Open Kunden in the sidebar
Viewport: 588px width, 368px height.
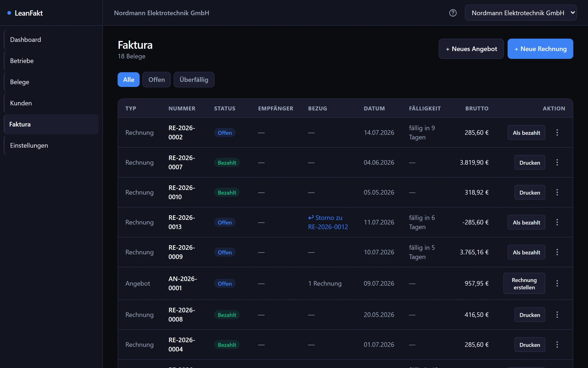51,103
